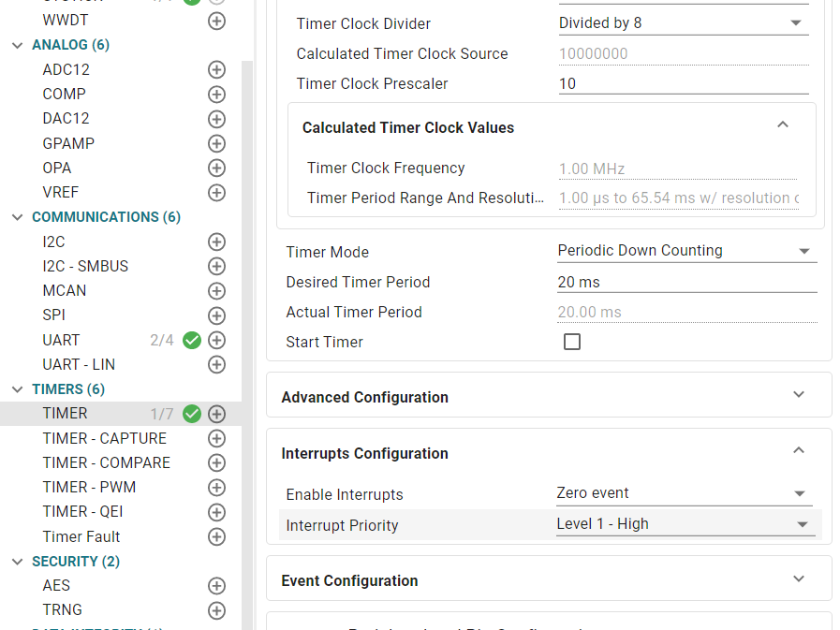Expand the Event Configuration section
Image resolution: width=840 pixels, height=630 pixels.
[799, 579]
